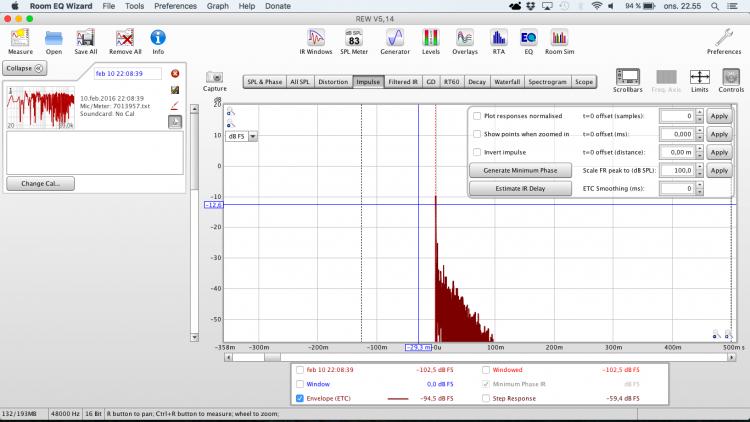Click the Dropbox menu bar icon
The height and width of the screenshot is (422, 750).
[530, 6]
